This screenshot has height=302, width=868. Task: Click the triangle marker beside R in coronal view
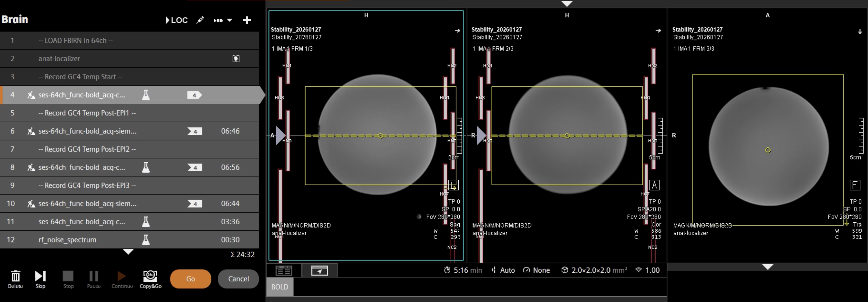[x=481, y=135]
